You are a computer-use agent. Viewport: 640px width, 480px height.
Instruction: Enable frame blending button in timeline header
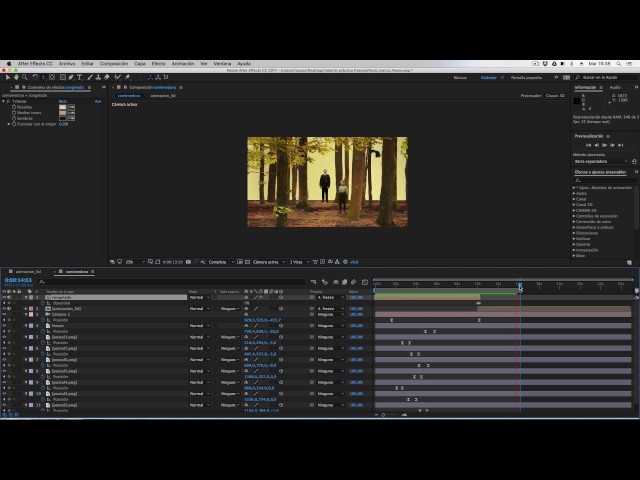(x=344, y=282)
